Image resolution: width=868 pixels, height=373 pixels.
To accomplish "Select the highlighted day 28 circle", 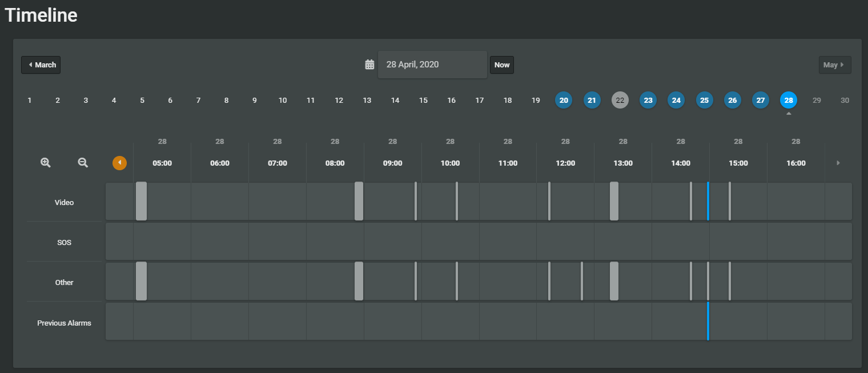I will 788,100.
